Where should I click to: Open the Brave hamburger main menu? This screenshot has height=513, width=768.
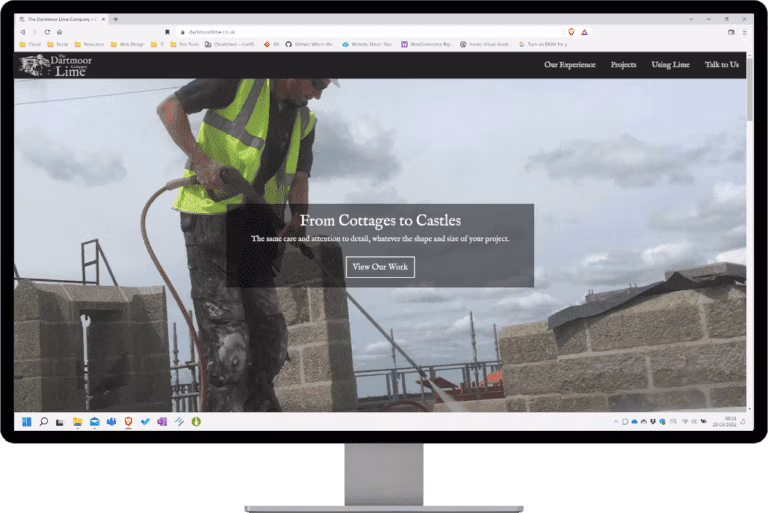(744, 32)
